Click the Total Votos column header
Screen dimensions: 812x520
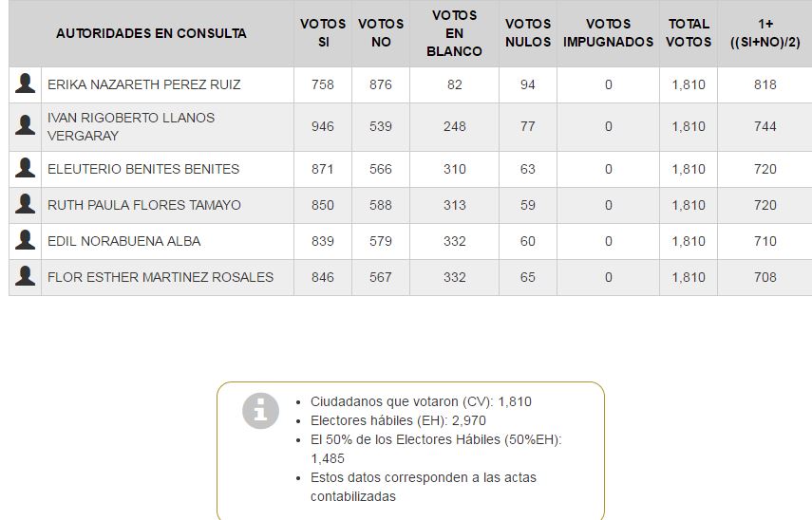pos(689,33)
